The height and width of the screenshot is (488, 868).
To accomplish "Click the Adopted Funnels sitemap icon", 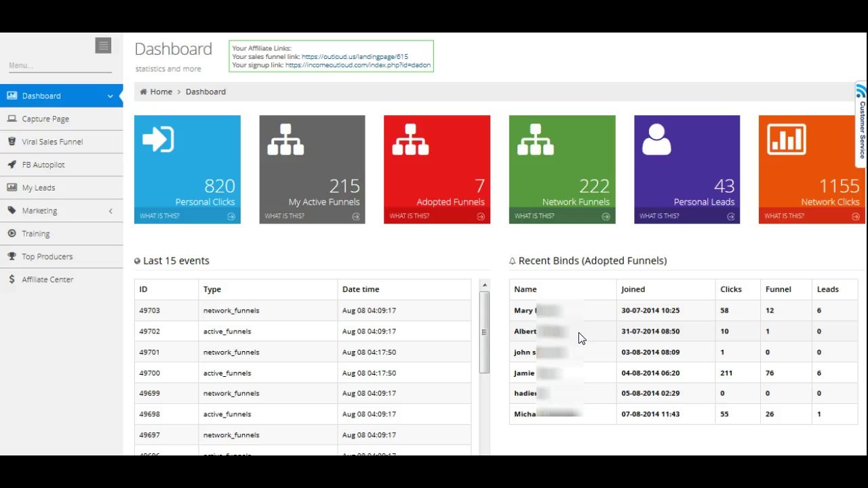I will [410, 139].
